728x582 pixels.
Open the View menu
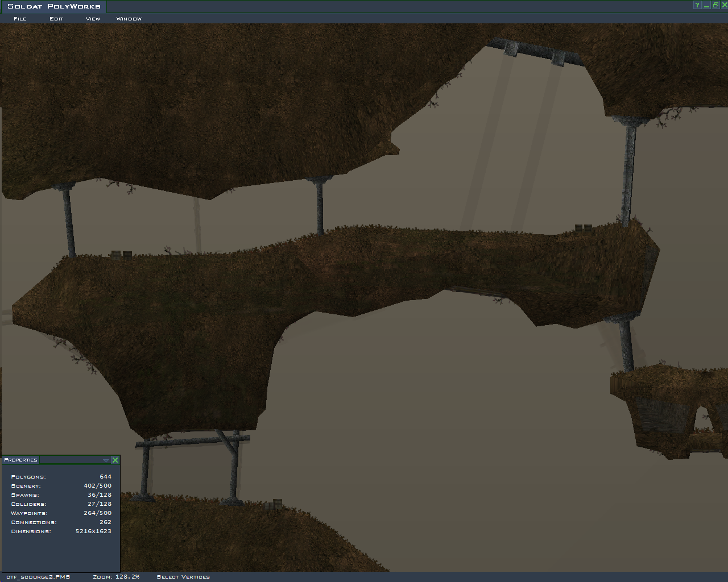tap(93, 19)
